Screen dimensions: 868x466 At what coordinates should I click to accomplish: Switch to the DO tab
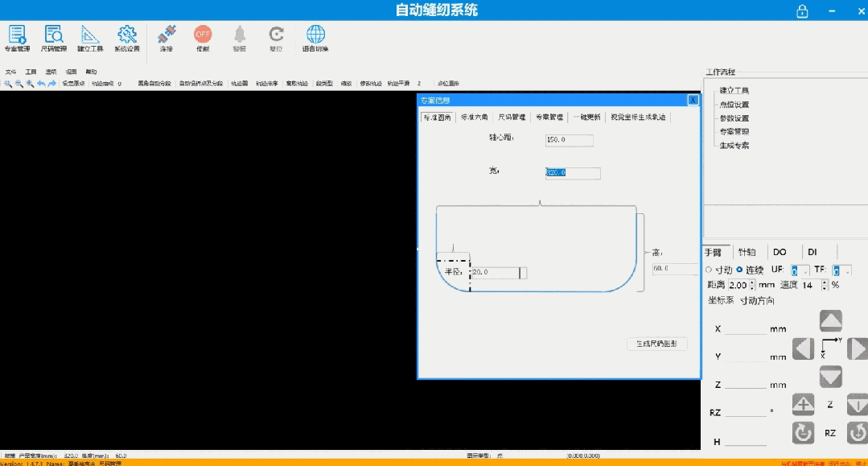tap(780, 252)
